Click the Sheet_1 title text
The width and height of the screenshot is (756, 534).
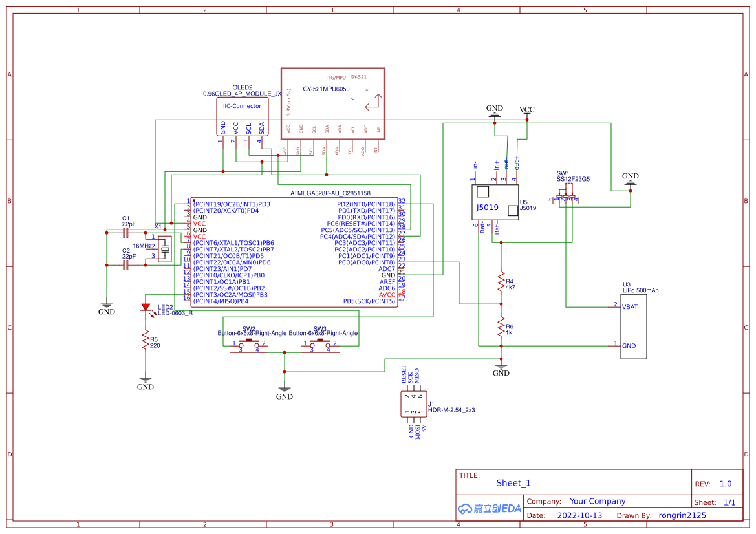click(x=512, y=483)
